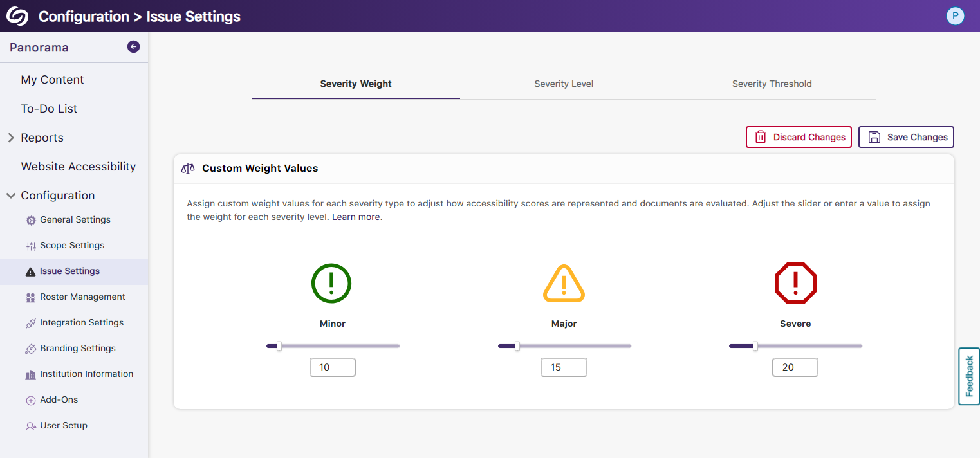Collapse the Panorama sidebar with arrow icon
Image resolution: width=980 pixels, height=458 pixels.
point(133,46)
